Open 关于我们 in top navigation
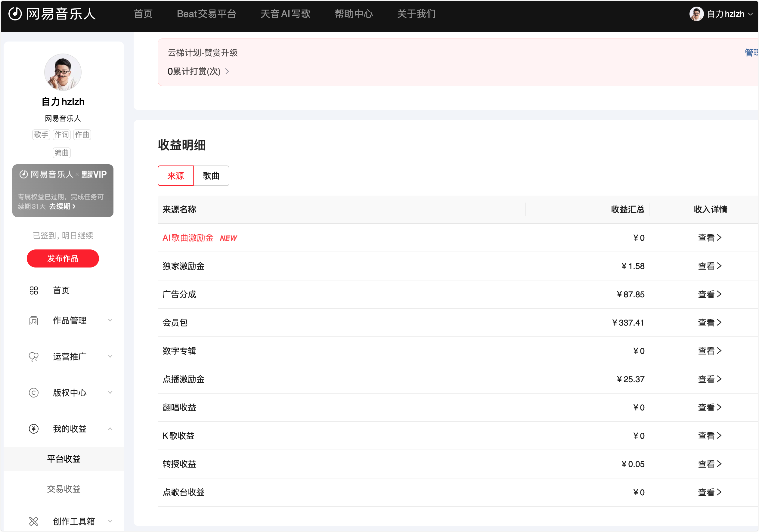 [417, 14]
